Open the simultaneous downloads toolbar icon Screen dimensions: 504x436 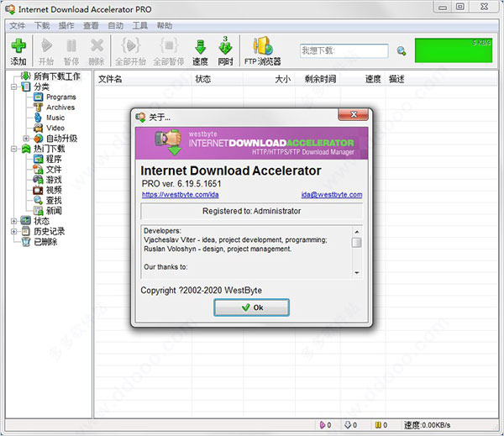click(225, 45)
